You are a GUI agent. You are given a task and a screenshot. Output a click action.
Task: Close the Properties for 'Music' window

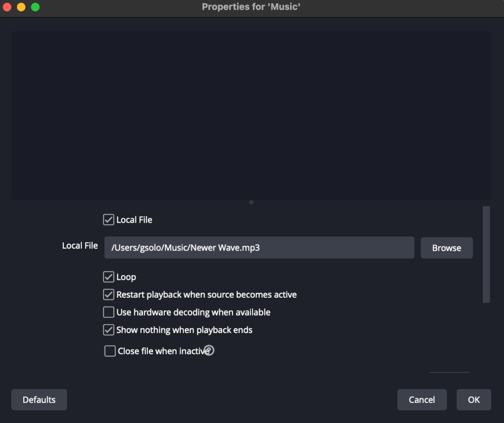tap(7, 7)
